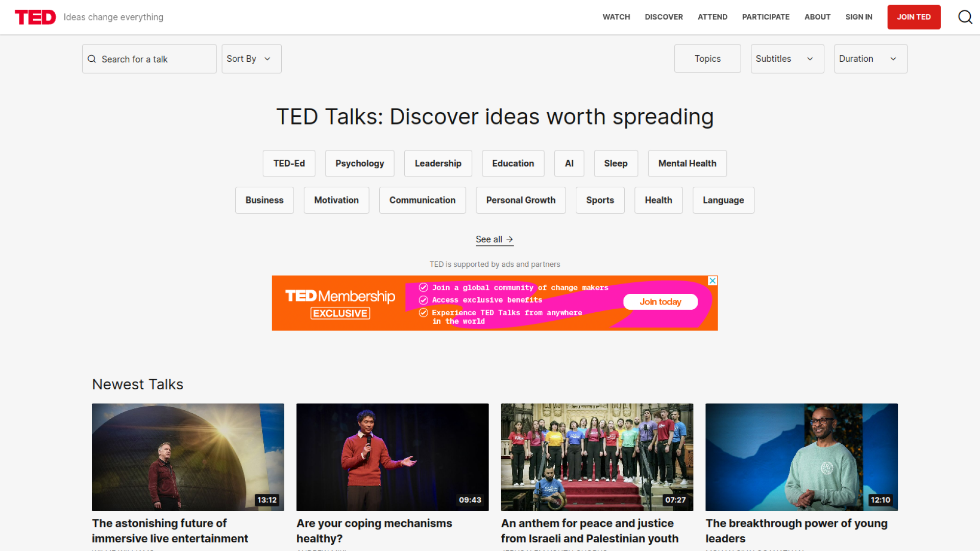Screen dimensions: 980x551
Task: Click the JOIN TED button
Action: [914, 17]
